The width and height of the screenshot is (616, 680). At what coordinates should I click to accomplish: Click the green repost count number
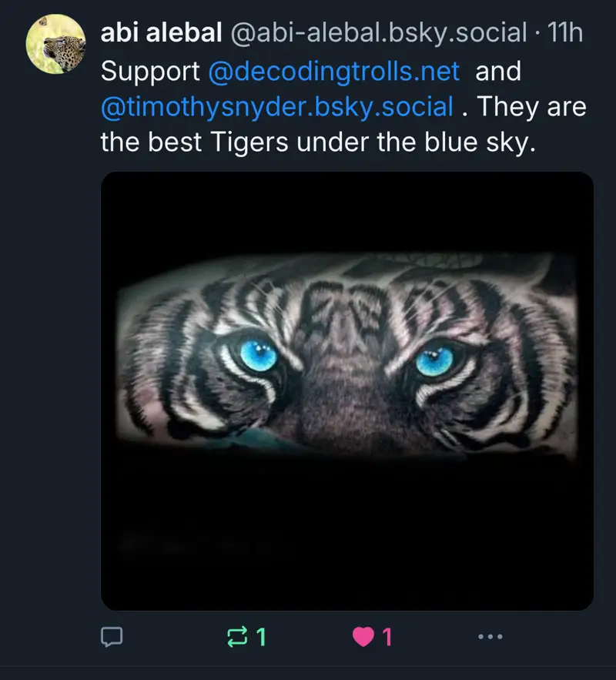262,637
